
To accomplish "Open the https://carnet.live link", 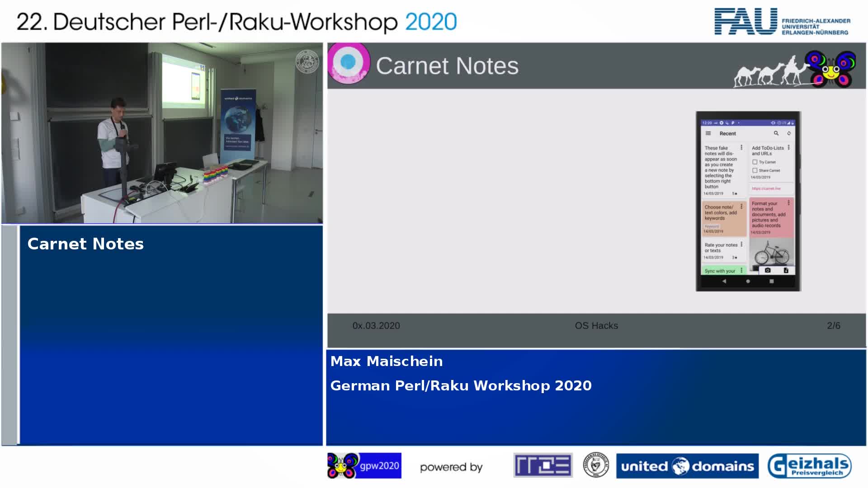I will [766, 188].
